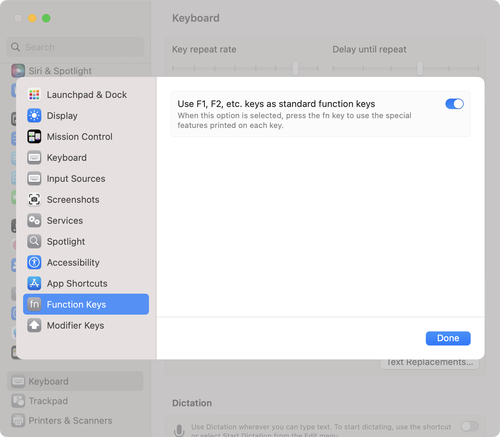
Task: Click the Screenshots camera icon
Action: click(34, 200)
